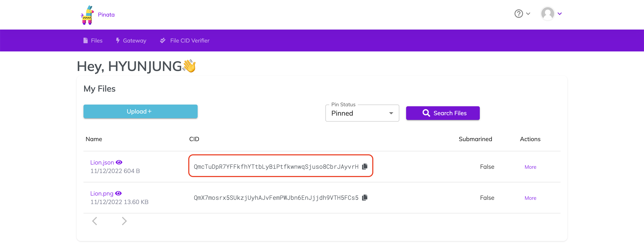
Task: Go to previous page arrow
Action: click(x=95, y=221)
